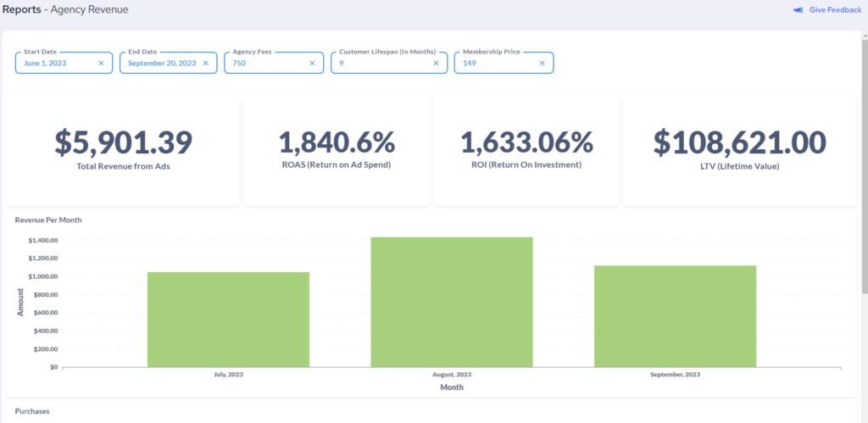Click the megaphone icon beside Give Feedback

point(798,10)
